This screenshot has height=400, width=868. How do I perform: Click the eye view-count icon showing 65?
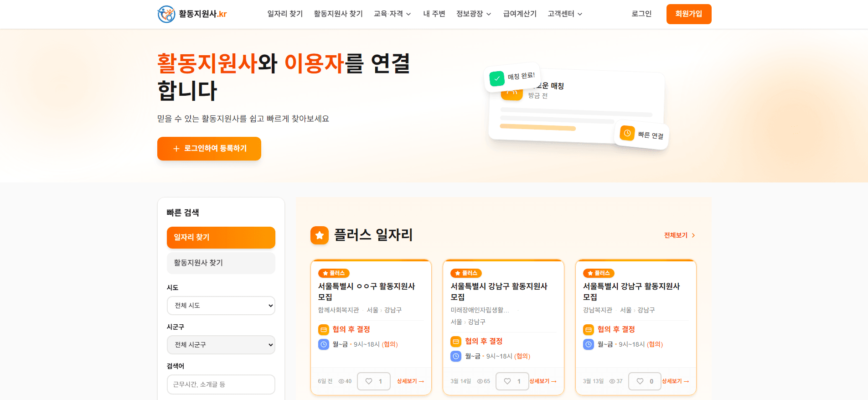point(480,381)
